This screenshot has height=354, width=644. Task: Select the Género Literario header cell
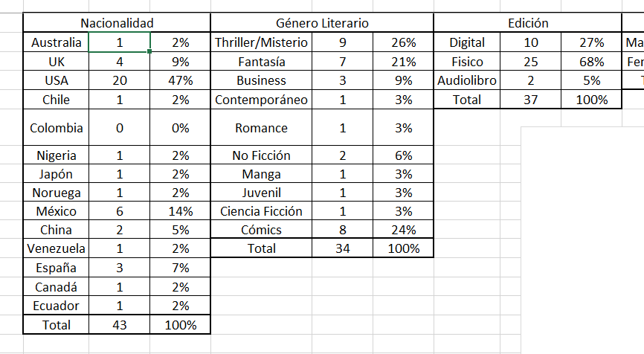pyautogui.click(x=322, y=23)
